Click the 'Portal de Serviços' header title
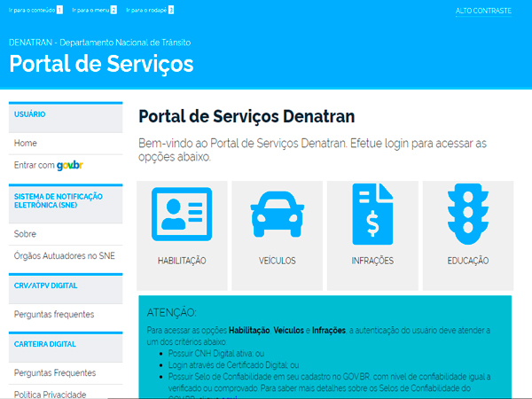This screenshot has width=532, height=399. [101, 64]
